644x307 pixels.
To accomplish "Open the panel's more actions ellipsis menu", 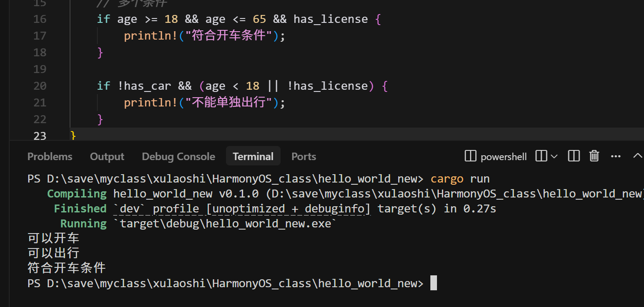I will point(616,156).
